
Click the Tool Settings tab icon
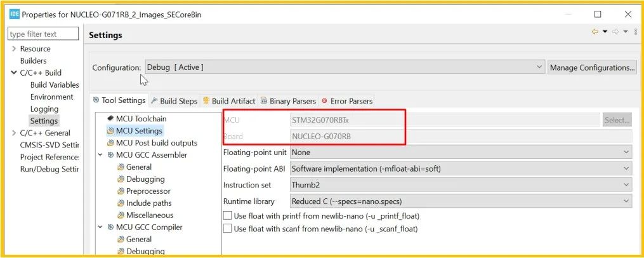[96, 100]
